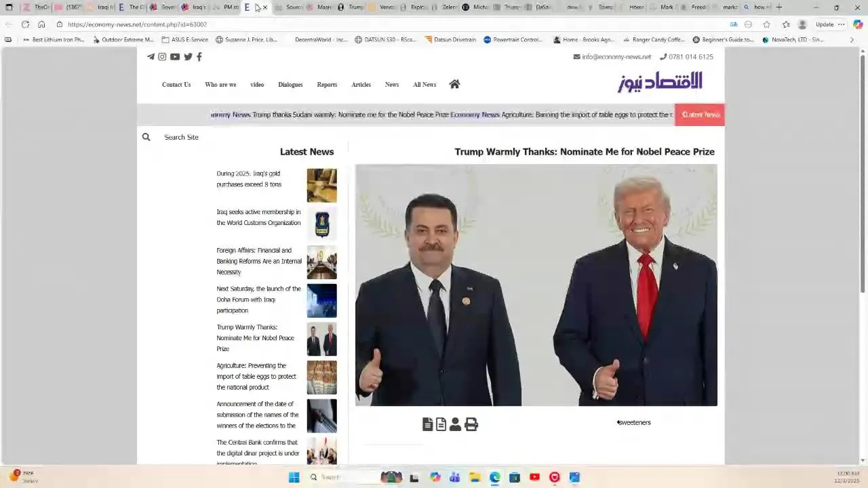Click the site home icon in the navigation

click(x=454, y=84)
